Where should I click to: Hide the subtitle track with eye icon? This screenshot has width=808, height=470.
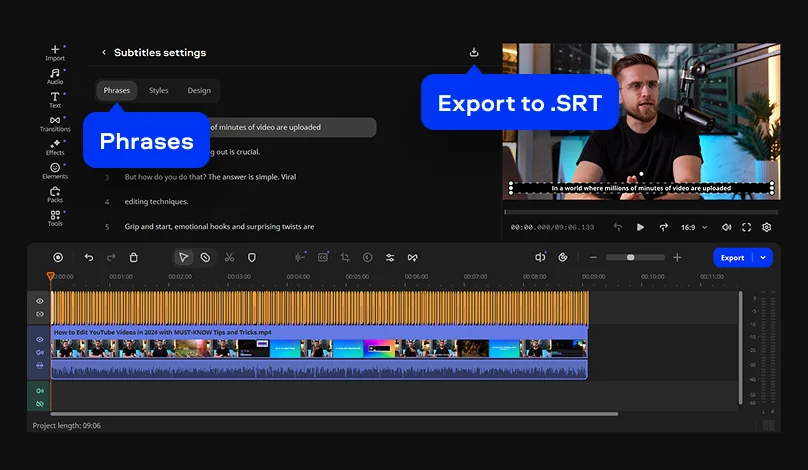pyautogui.click(x=40, y=301)
